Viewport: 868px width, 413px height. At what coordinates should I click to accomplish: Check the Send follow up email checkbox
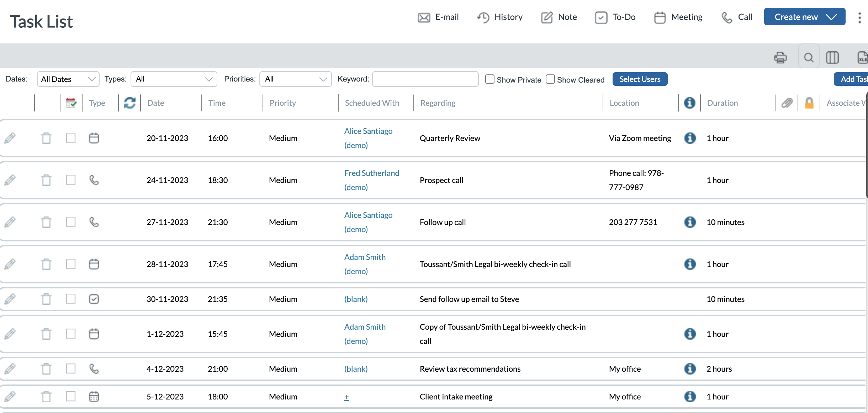[x=71, y=299]
